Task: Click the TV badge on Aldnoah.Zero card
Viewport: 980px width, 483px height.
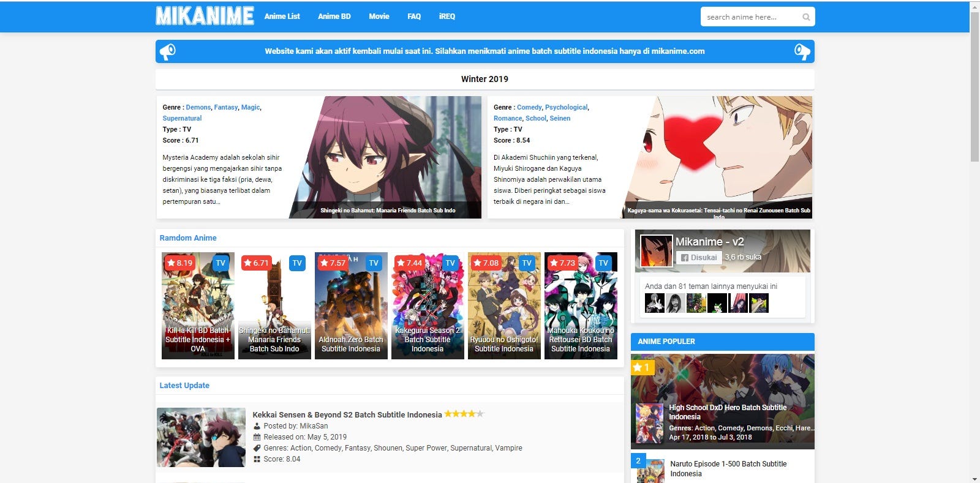Action: 374,263
